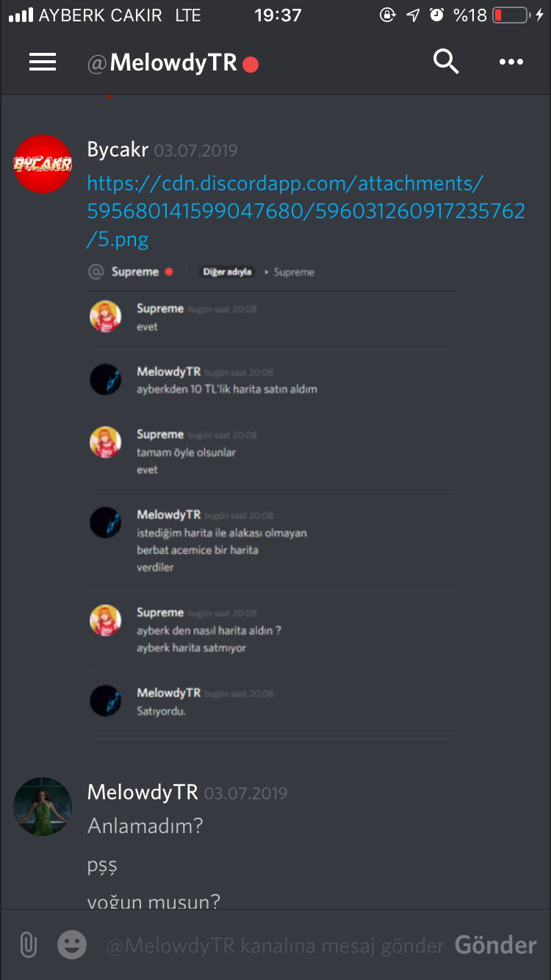The image size is (551, 980).
Task: Open the three-dot more options menu
Action: click(x=511, y=62)
